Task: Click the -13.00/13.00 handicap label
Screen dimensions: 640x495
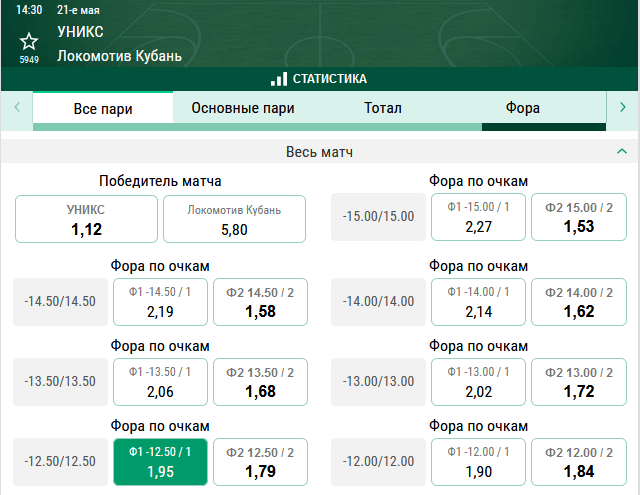Action: coord(378,382)
